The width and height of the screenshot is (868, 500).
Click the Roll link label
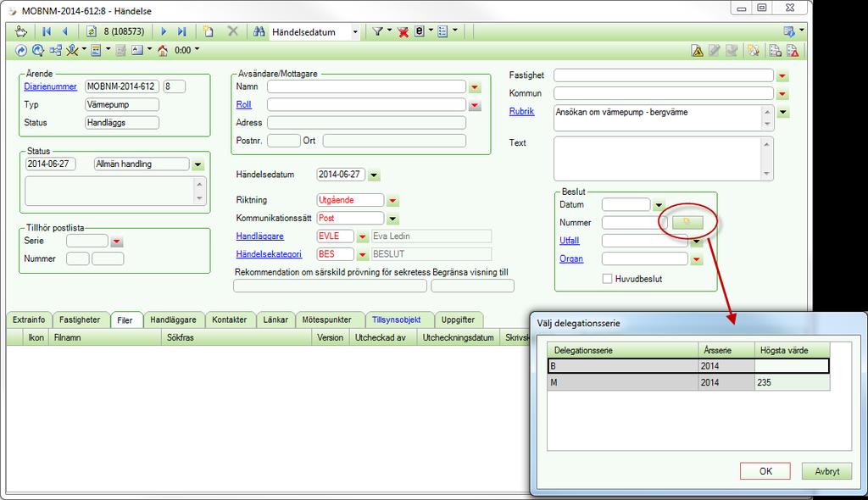[x=243, y=104]
